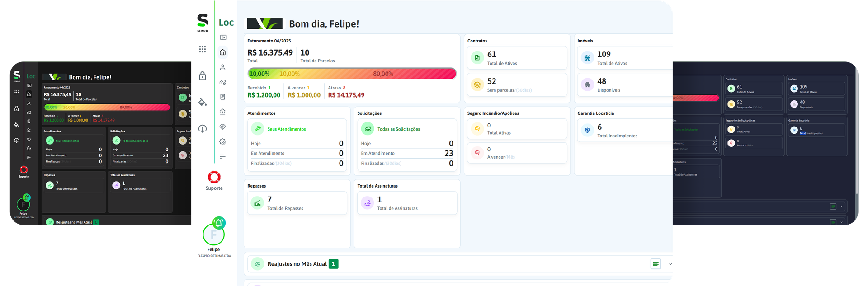This screenshot has height=286, width=868.
Task: Click the Loc module label in light dashboard
Action: (226, 23)
